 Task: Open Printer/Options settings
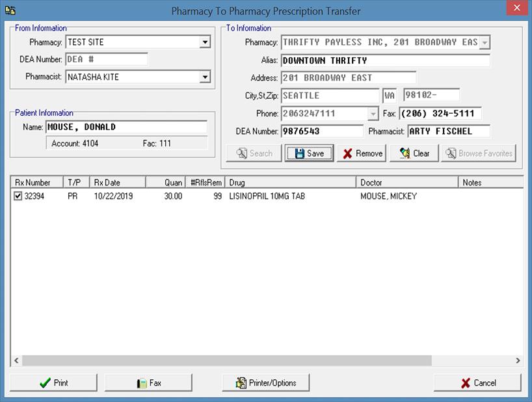[x=265, y=383]
